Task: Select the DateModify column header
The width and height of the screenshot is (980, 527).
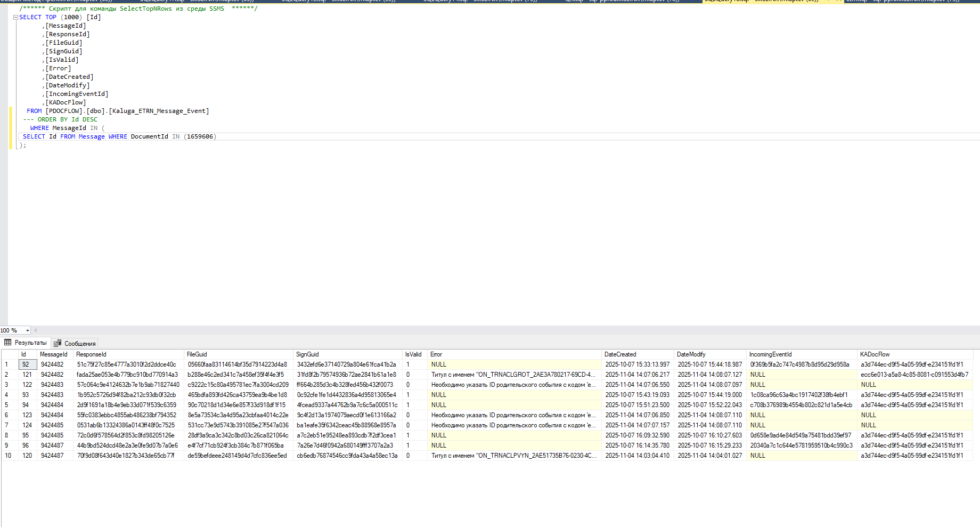Action: pos(710,354)
